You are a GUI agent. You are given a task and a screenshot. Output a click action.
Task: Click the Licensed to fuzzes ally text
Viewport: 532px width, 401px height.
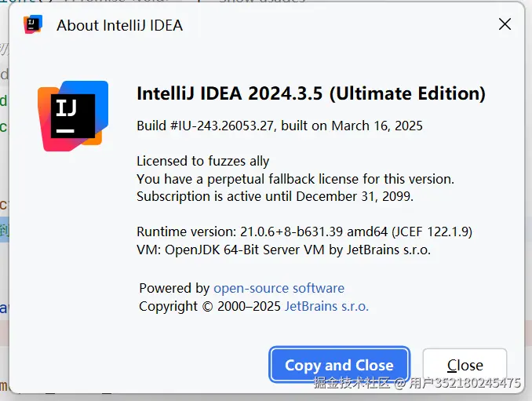point(202,161)
